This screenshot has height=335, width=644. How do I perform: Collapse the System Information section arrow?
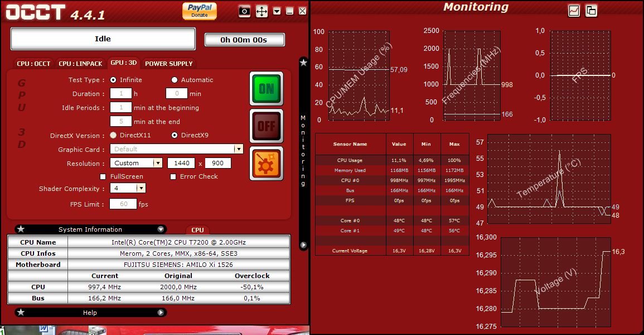[x=161, y=229]
